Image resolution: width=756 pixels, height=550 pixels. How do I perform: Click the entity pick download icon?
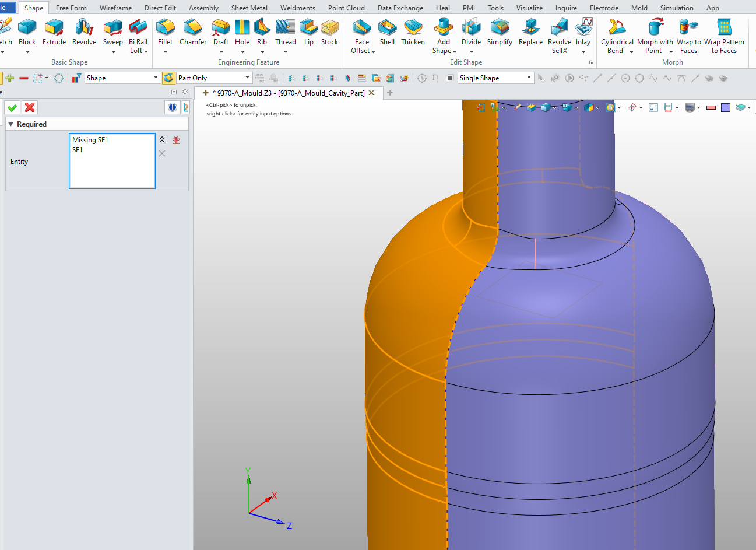coord(176,140)
